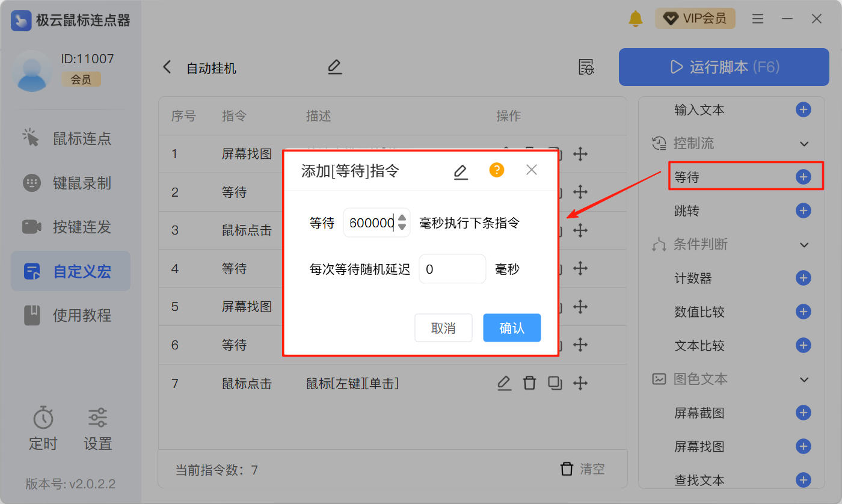Increase wait time with stepper up arrow
The width and height of the screenshot is (842, 504).
[x=402, y=218]
